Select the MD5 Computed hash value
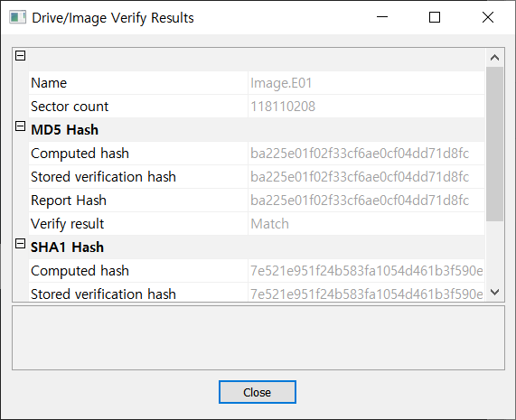516x420 pixels. (x=360, y=154)
